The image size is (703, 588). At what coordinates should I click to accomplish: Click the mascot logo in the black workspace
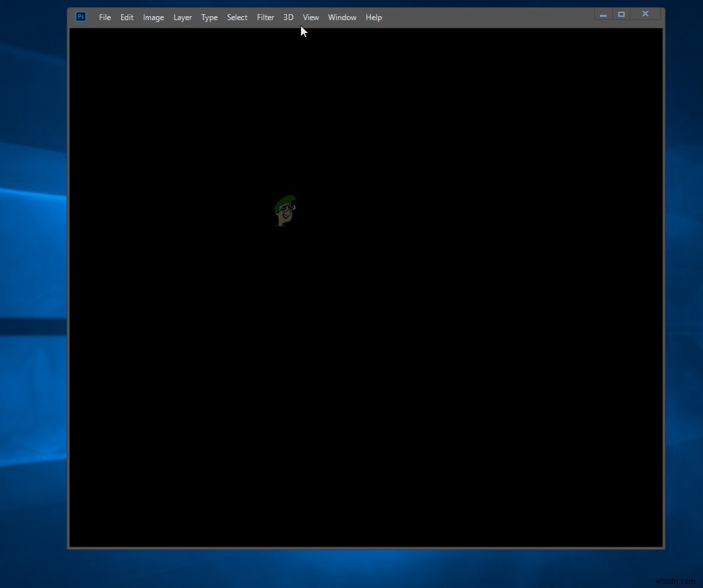(x=284, y=210)
